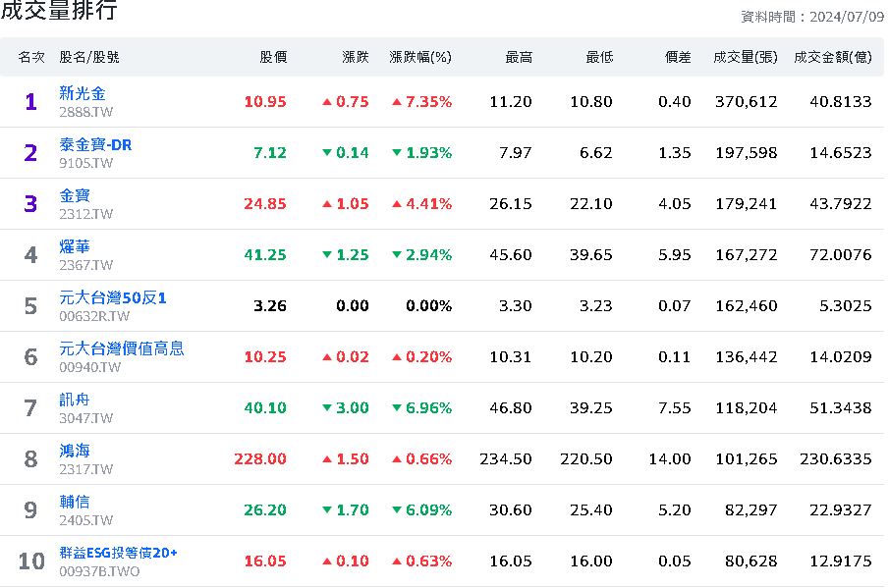This screenshot has height=588, width=889.
Task: Open the 新光金 stock link
Action: [83, 93]
